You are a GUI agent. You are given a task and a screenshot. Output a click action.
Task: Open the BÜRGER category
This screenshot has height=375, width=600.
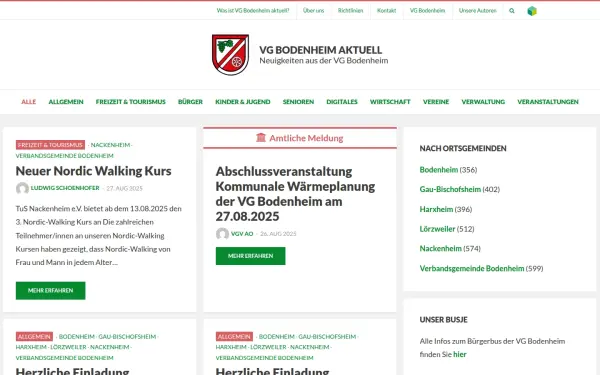click(190, 102)
